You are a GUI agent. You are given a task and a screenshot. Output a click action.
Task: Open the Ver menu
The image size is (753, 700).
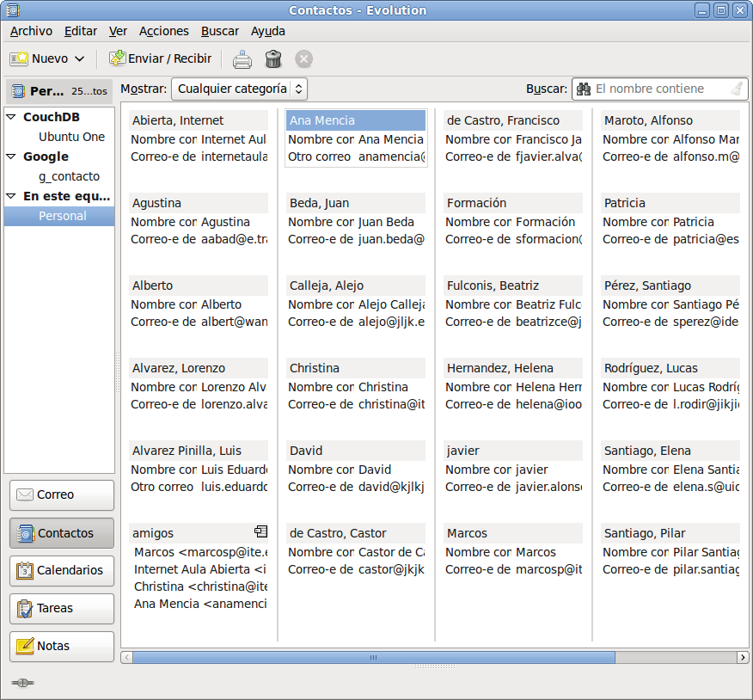pyautogui.click(x=118, y=31)
